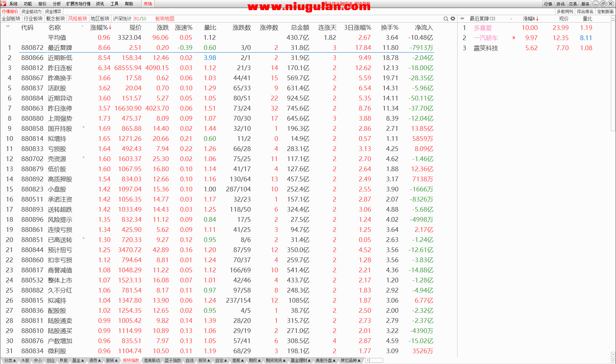This screenshot has width=616, height=364.
Task: Sort by the 换手% column header
Action: [389, 28]
